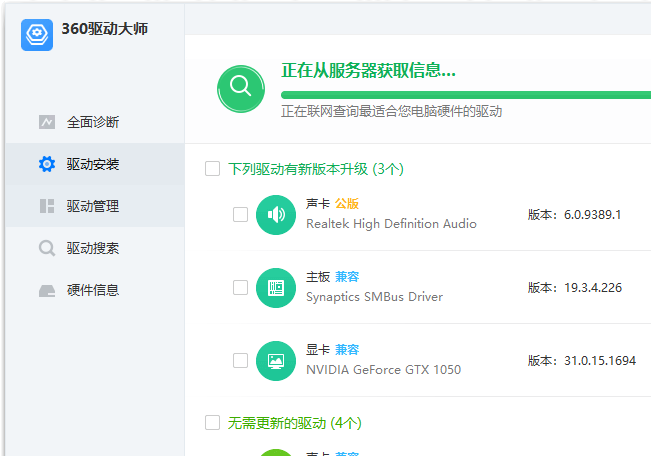Click the 兼容 tag beside 主板

pos(347,277)
